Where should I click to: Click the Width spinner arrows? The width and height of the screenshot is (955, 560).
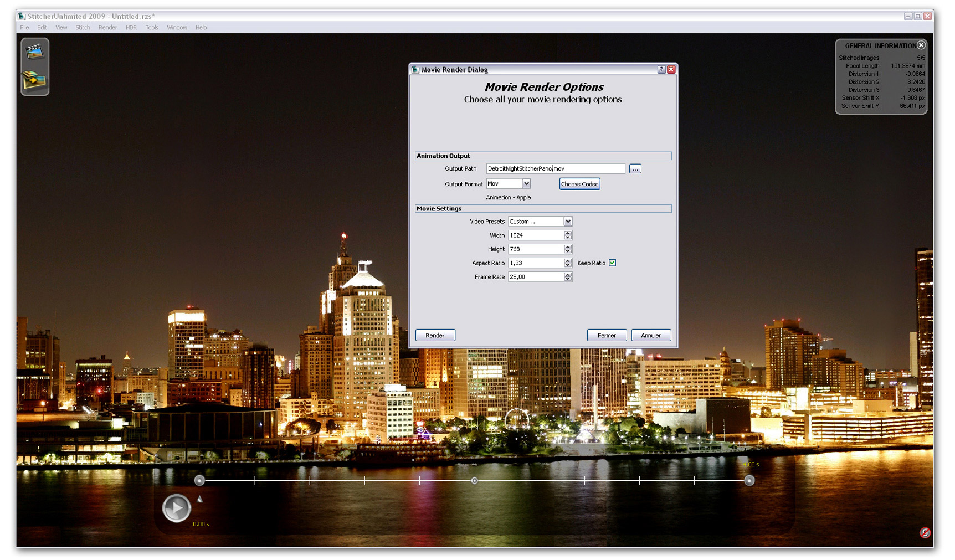[567, 235]
